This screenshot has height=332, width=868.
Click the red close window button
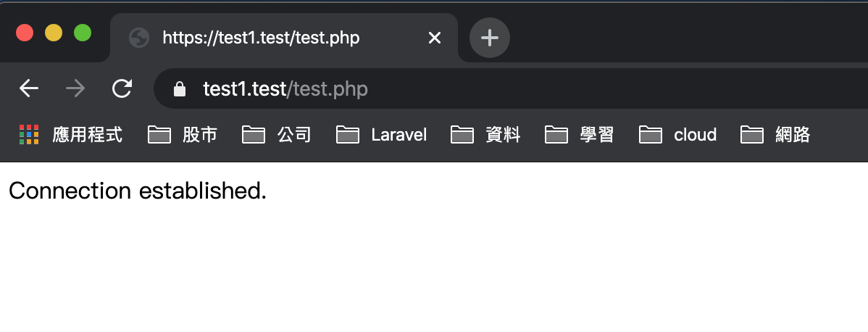point(25,33)
